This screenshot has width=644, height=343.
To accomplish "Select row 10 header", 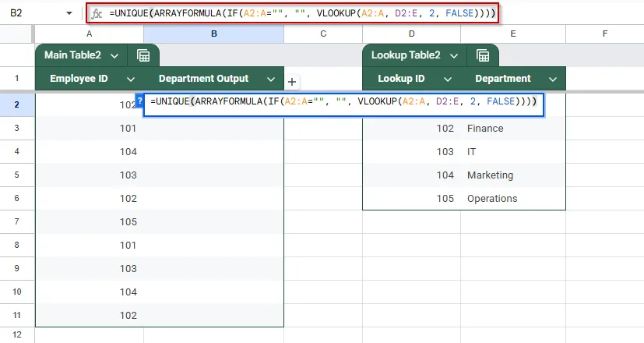I will pos(17,292).
